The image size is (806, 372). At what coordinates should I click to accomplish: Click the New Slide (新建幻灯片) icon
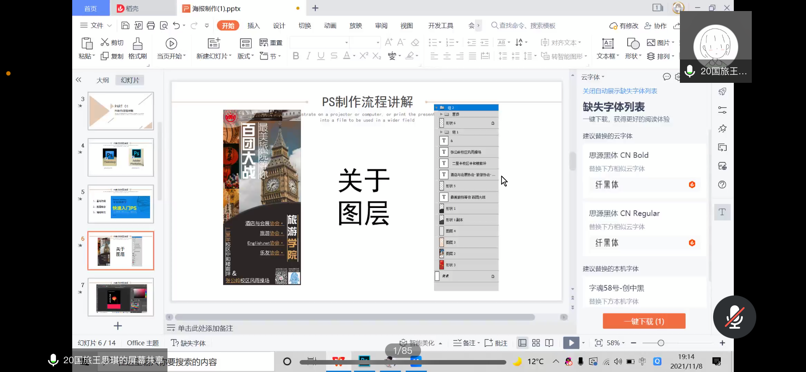point(213,43)
